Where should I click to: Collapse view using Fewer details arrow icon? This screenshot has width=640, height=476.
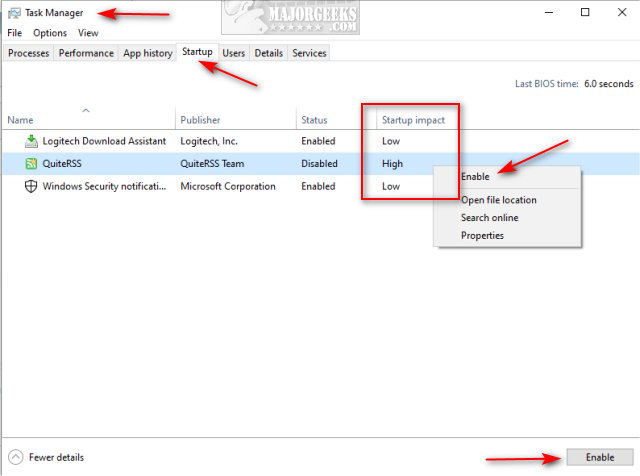[16, 457]
